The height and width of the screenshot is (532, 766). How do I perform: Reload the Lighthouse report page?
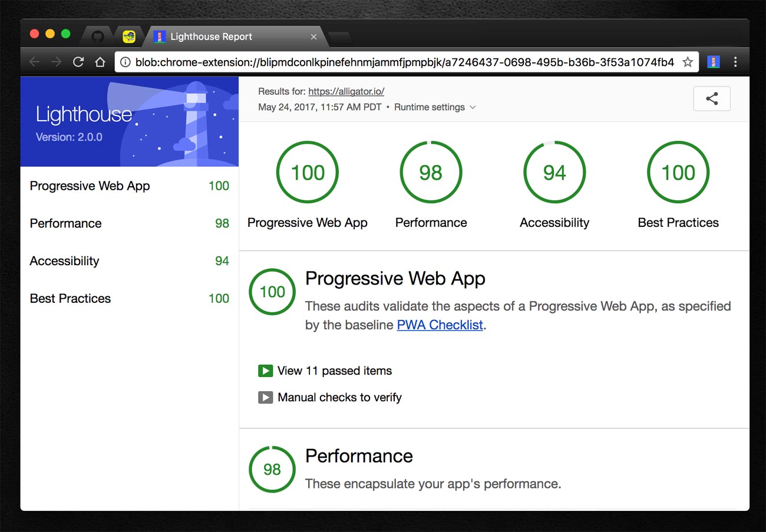(78, 62)
